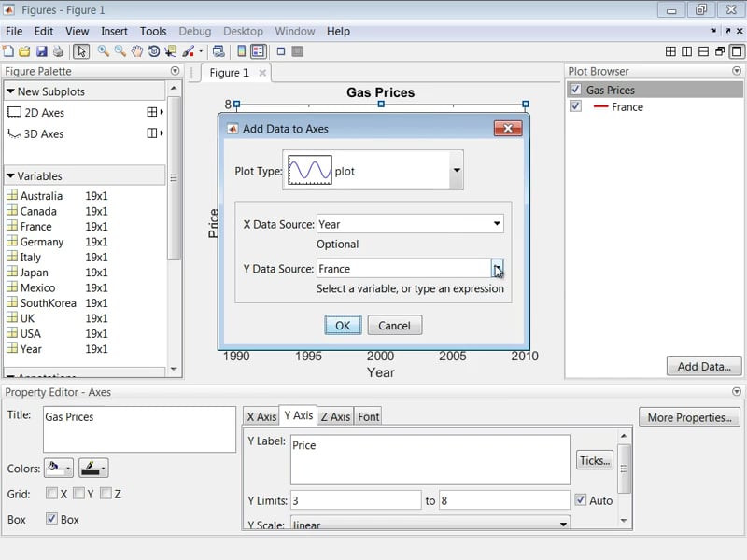Toggle the France line visibility checkbox
This screenshot has height=560, width=747.
[x=575, y=106]
